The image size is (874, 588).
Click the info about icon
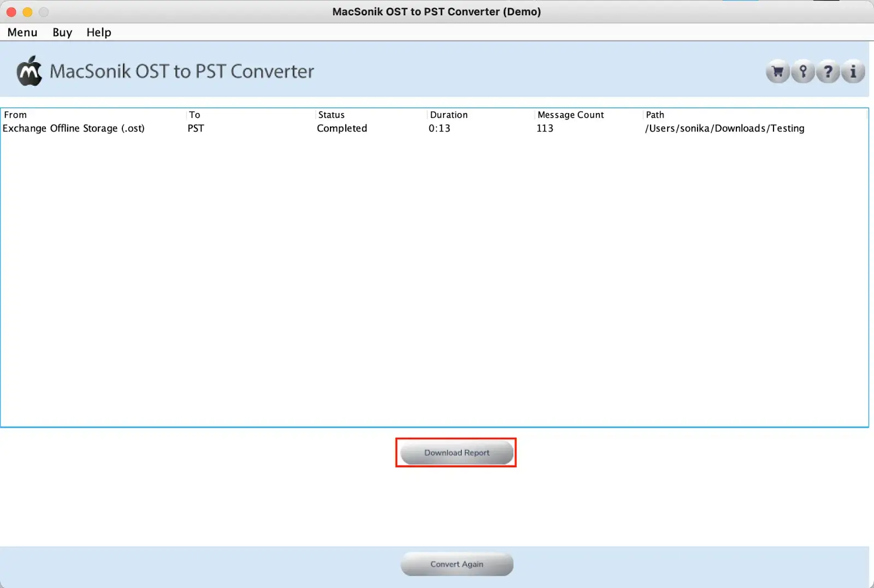pos(853,72)
